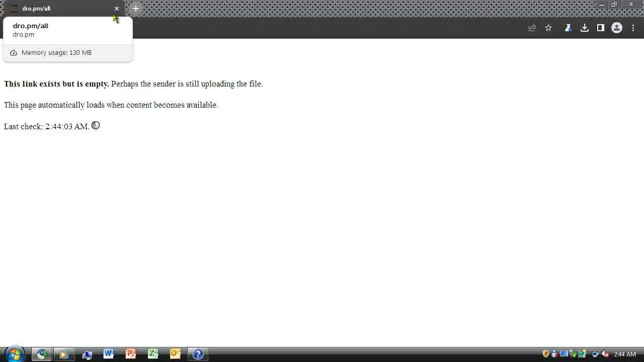Minimize the Chrome window

point(602,5)
